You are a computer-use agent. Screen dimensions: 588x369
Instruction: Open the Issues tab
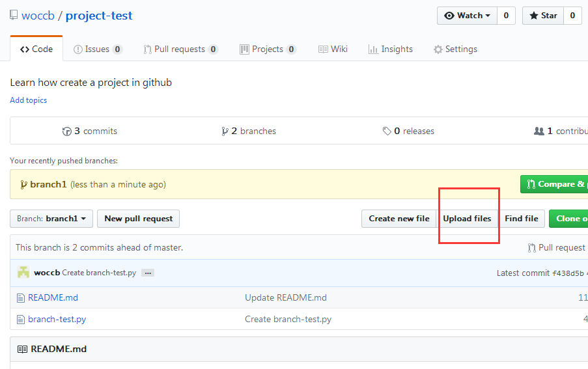(x=98, y=49)
